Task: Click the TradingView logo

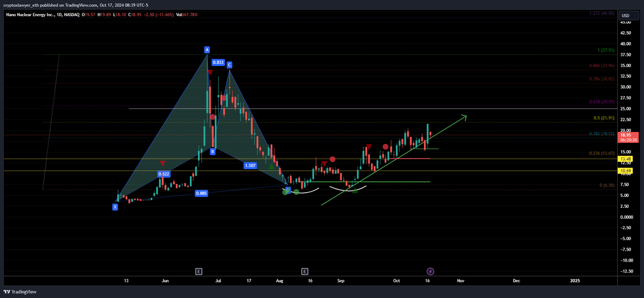Action: pyautogui.click(x=19, y=292)
